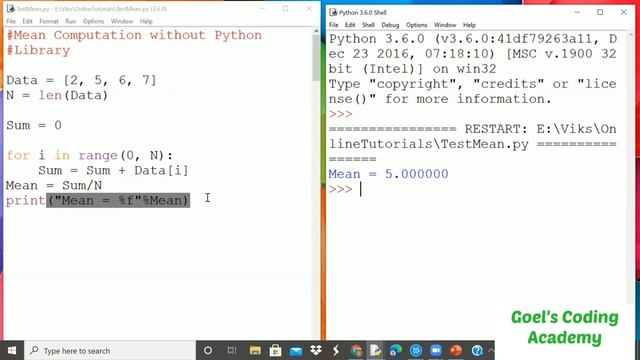Click the "#Mean Computation without Python" comment
This screenshot has height=360, width=640.
(134, 35)
